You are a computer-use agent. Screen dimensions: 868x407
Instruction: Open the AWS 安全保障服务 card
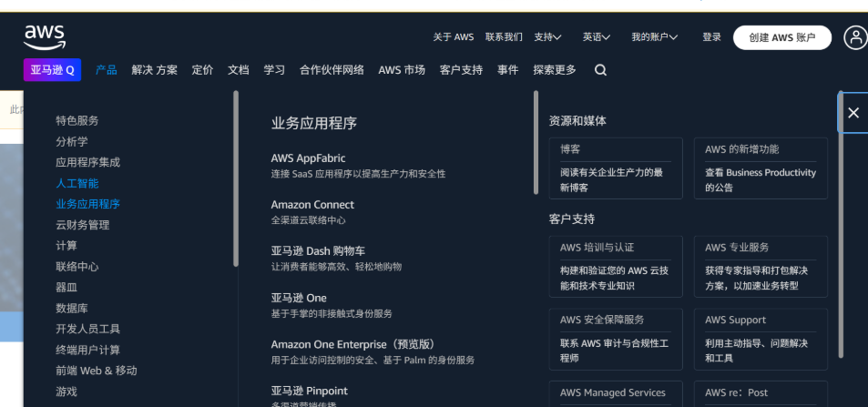click(x=616, y=339)
